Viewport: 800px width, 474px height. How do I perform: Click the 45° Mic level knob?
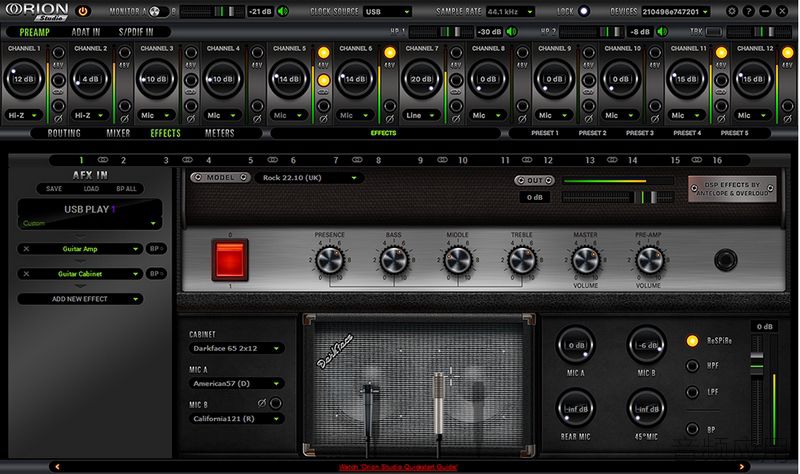click(x=646, y=409)
